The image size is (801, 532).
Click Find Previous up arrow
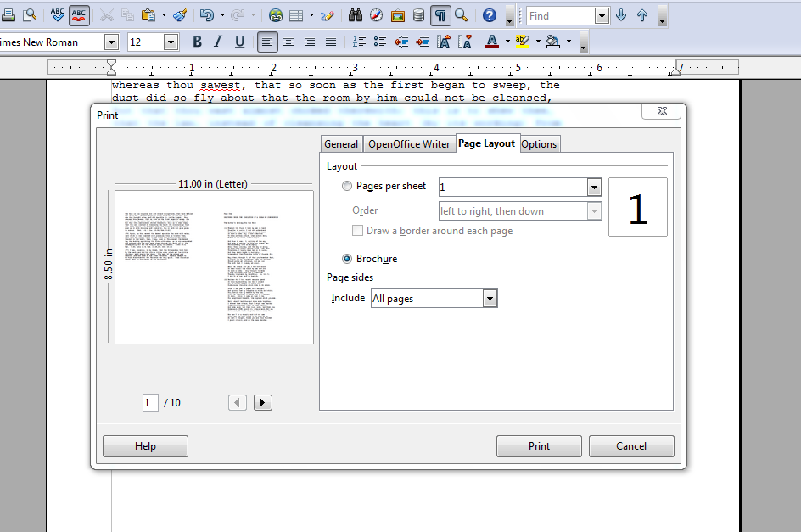pyautogui.click(x=642, y=15)
